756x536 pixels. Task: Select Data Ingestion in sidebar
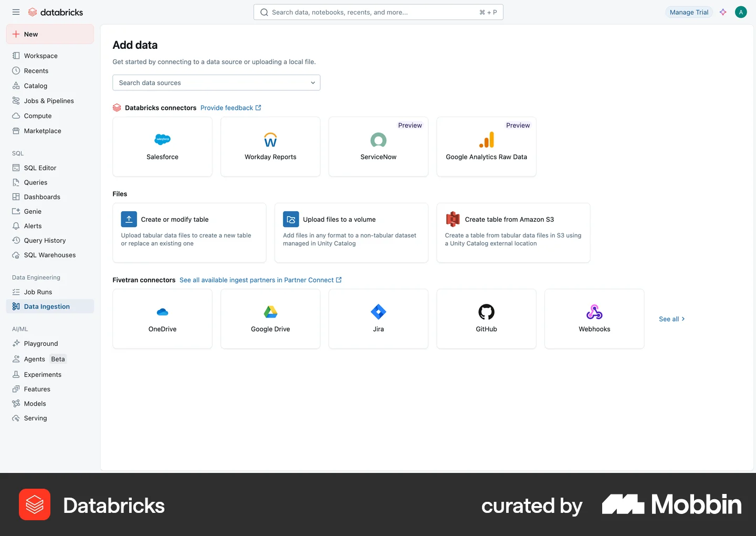coord(50,306)
